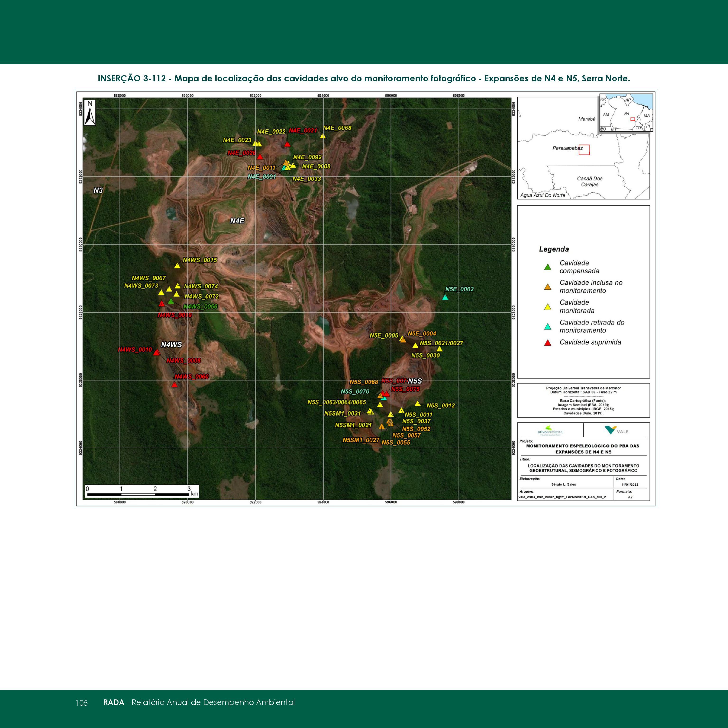Viewport: 728px width, 728px height.
Task: Click the N5S_0011 cave label
Action: [419, 414]
